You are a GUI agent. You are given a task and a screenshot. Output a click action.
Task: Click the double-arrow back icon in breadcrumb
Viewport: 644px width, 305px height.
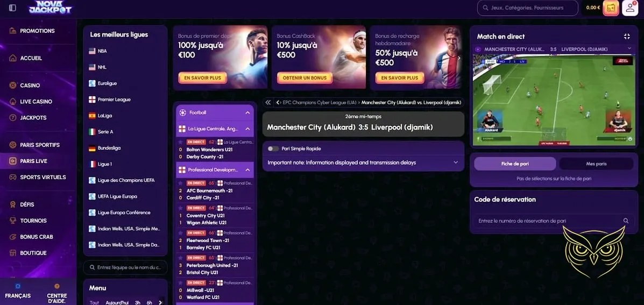tap(268, 103)
